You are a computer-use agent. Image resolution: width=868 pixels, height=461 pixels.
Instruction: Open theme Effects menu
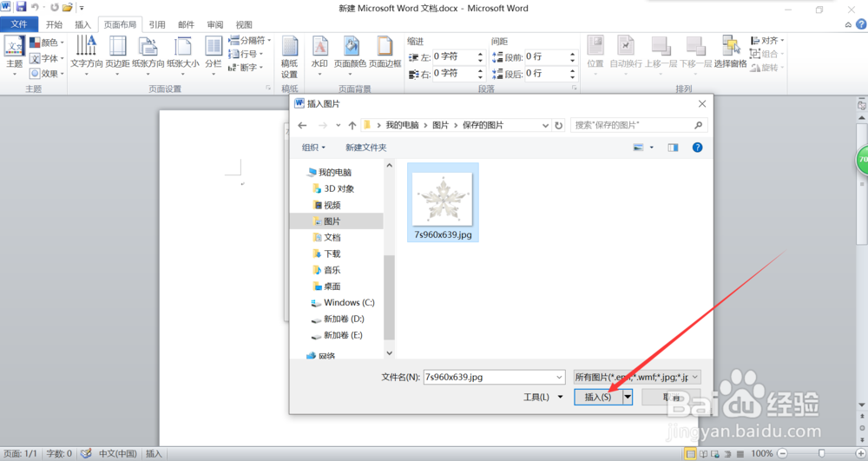click(47, 74)
